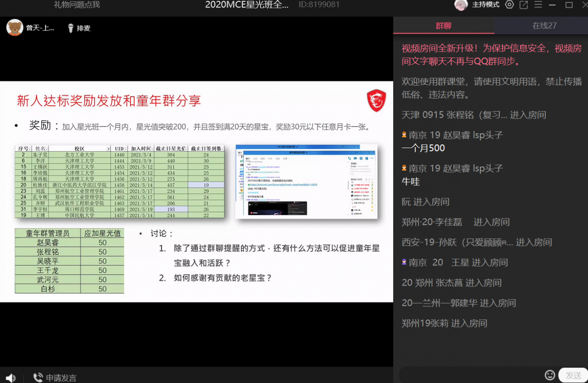Minimize the classroom window
Viewport: 588px width, 383px height.
click(x=553, y=5)
